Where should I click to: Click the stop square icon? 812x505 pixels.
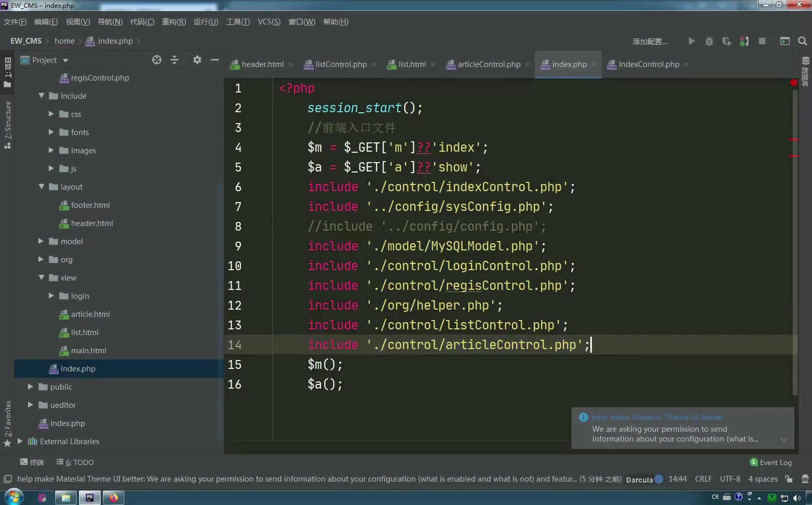coord(762,41)
